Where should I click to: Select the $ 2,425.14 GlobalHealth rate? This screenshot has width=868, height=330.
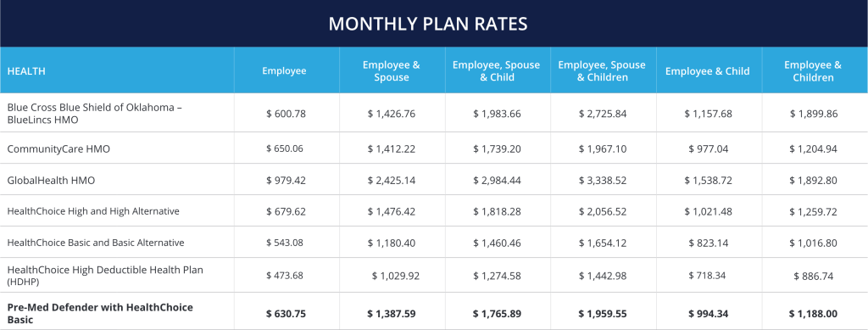point(392,180)
